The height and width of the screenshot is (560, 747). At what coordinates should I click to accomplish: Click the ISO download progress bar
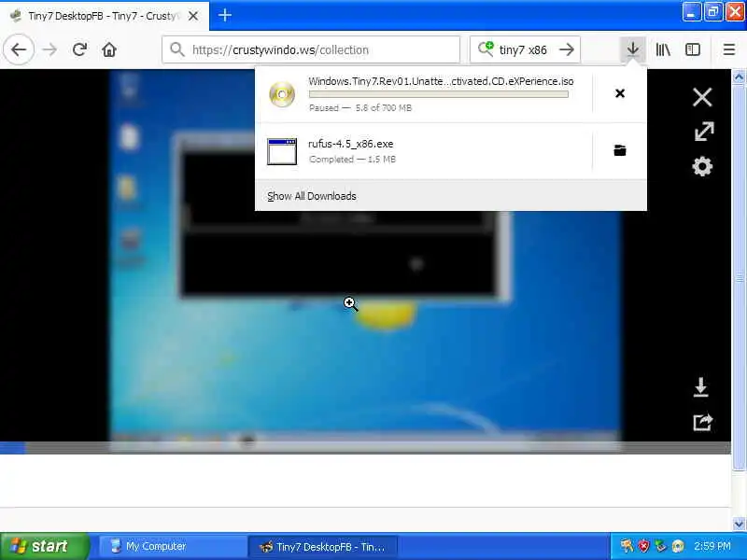click(x=439, y=94)
